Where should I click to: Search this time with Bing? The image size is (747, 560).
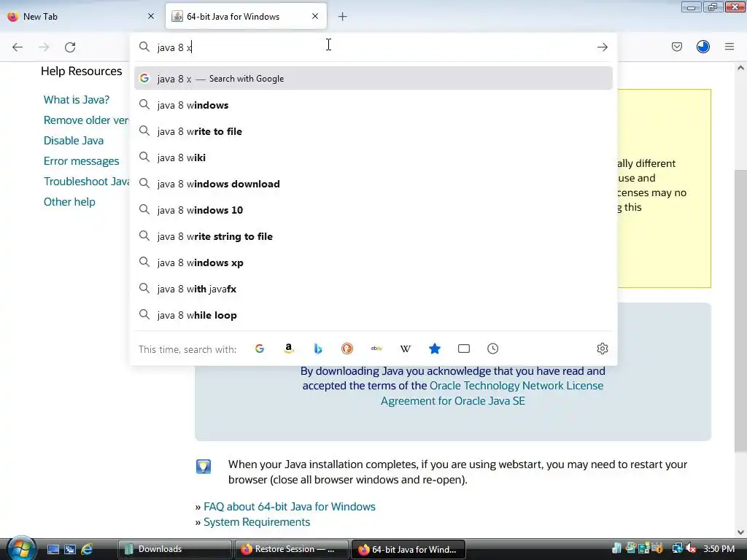point(318,349)
